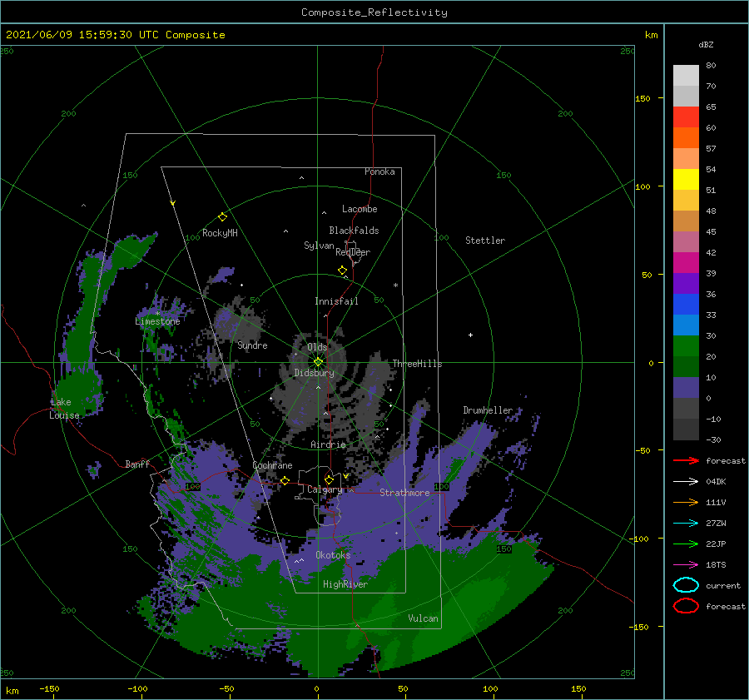Click the ThreeHills town label
This screenshot has width=749, height=700.
coord(417,364)
